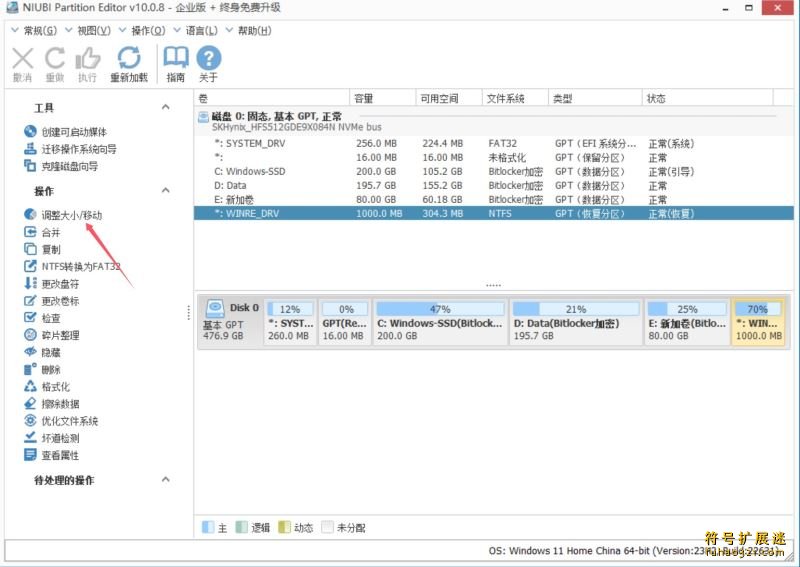800x567 pixels.
Task: Sort by the Volume (卷) column header
Action: [271, 98]
